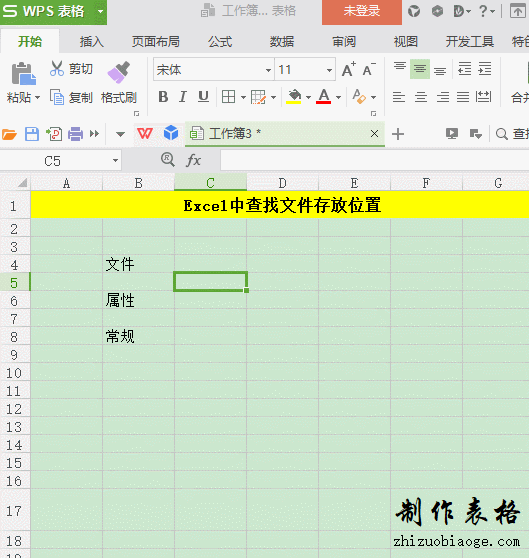Apply borders with the borders icon
Viewport: 529px width, 558px height.
228,96
